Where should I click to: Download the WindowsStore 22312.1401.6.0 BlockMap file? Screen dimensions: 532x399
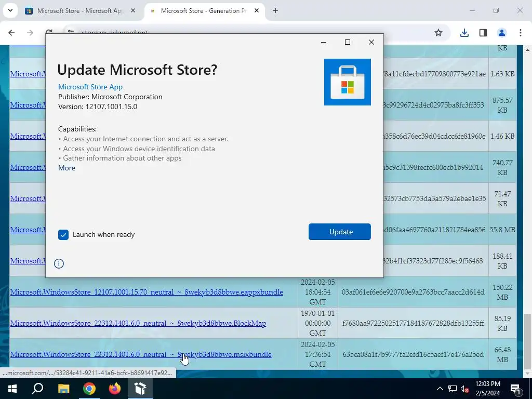pyautogui.click(x=138, y=323)
